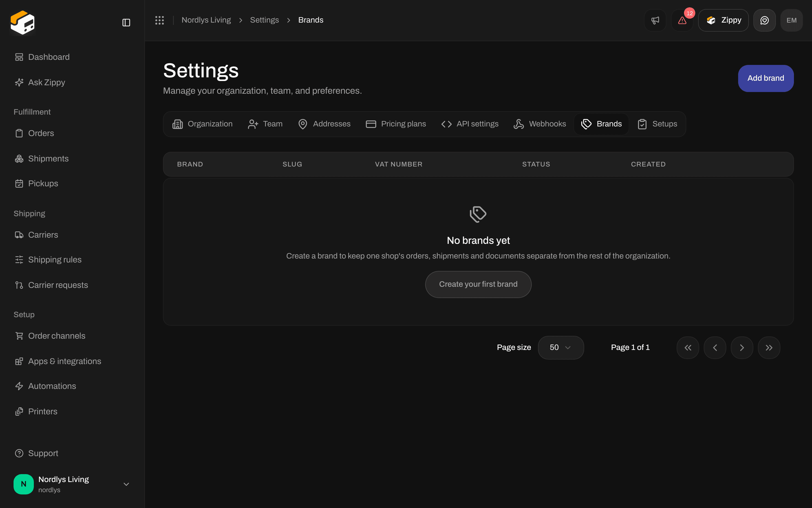Click the Zippy box logo in sidebar

(23, 23)
